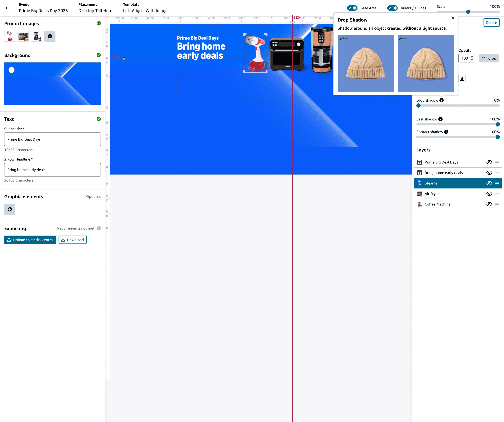The image size is (504, 422).
Task: Click the Steamer layer thumbnail icon
Action: pos(419,183)
